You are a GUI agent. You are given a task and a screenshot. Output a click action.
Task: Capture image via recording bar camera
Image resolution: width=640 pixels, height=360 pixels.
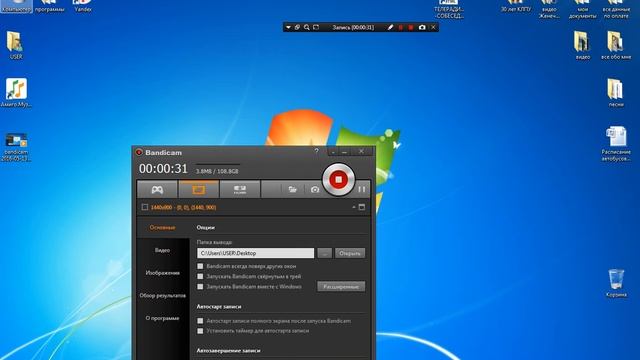click(x=422, y=27)
